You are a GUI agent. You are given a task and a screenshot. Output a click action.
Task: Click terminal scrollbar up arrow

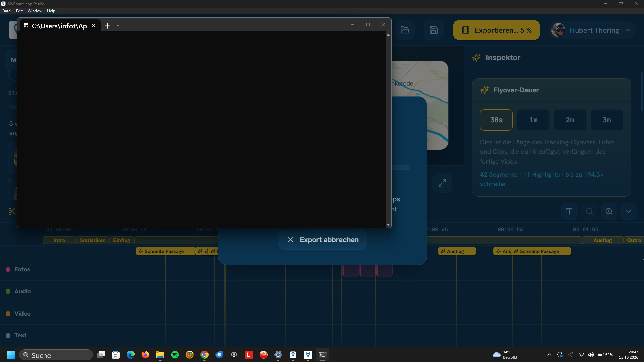coord(388,35)
